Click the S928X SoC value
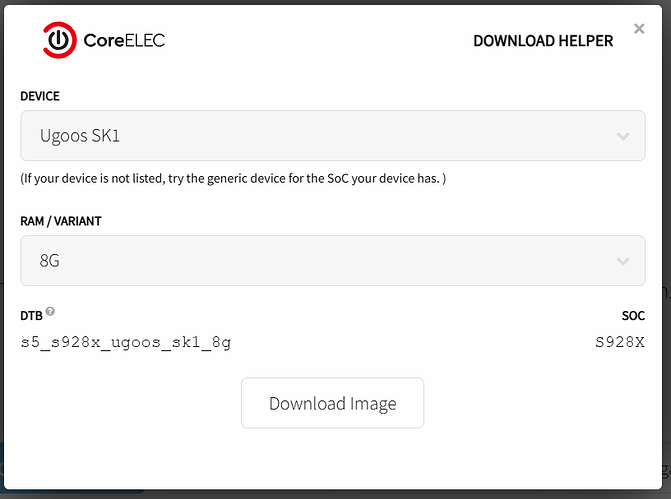 [x=620, y=342]
